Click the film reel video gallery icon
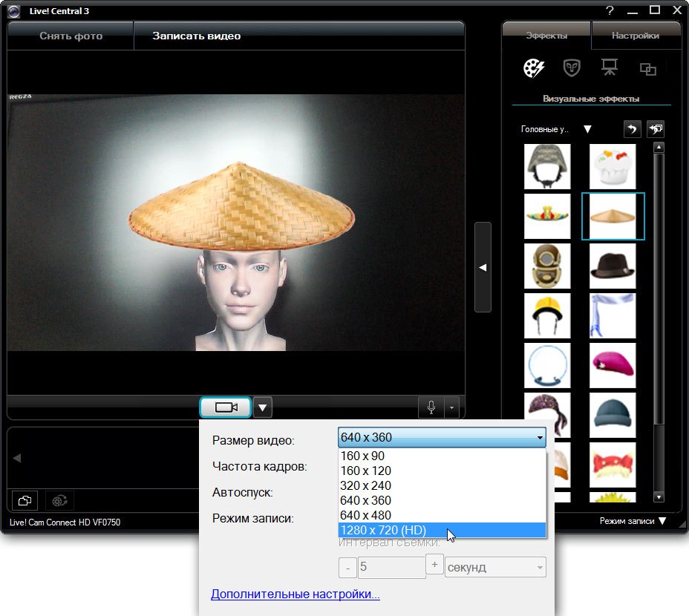The width and height of the screenshot is (689, 616). [x=59, y=500]
